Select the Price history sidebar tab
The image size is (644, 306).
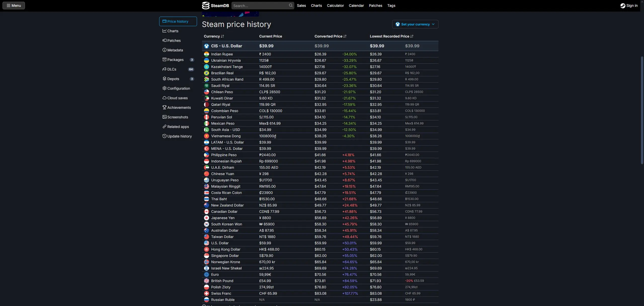(178, 21)
